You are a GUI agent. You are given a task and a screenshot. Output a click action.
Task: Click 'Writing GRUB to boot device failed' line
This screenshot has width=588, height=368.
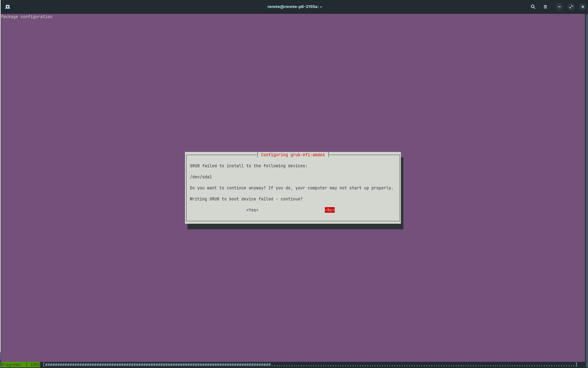click(x=246, y=199)
